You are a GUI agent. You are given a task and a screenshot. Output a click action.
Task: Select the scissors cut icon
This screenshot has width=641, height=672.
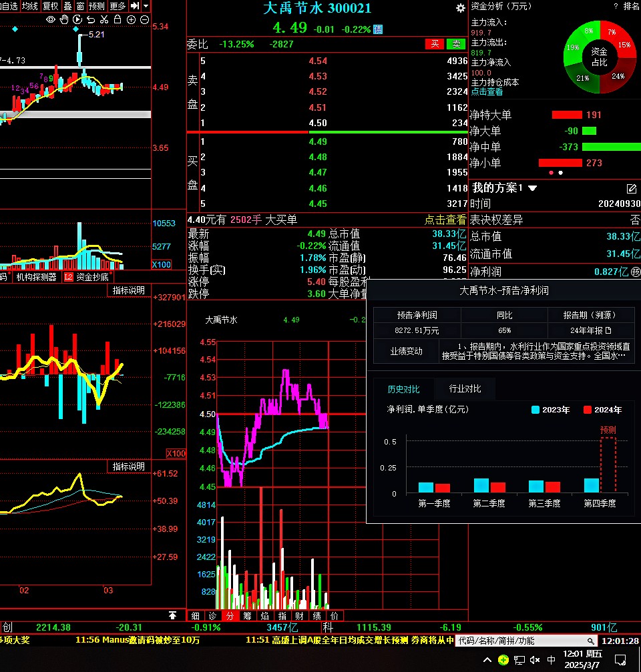tap(104, 20)
